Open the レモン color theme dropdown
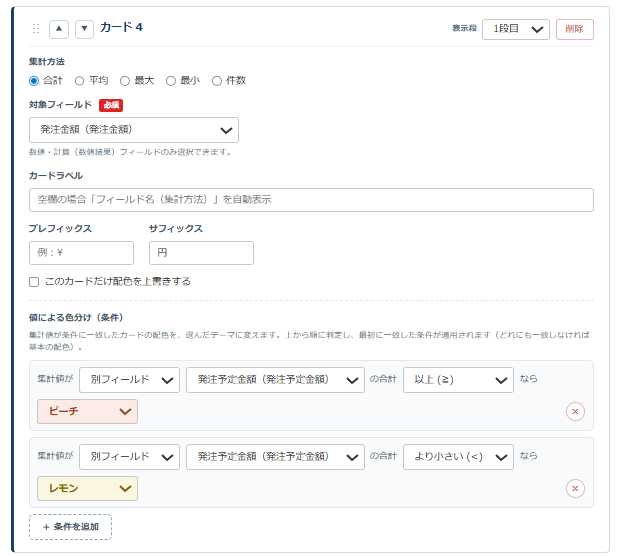This screenshot has height=556, width=620. (87, 489)
